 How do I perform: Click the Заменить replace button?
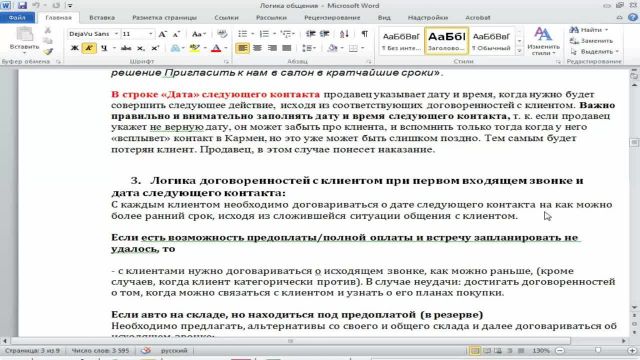click(591, 41)
